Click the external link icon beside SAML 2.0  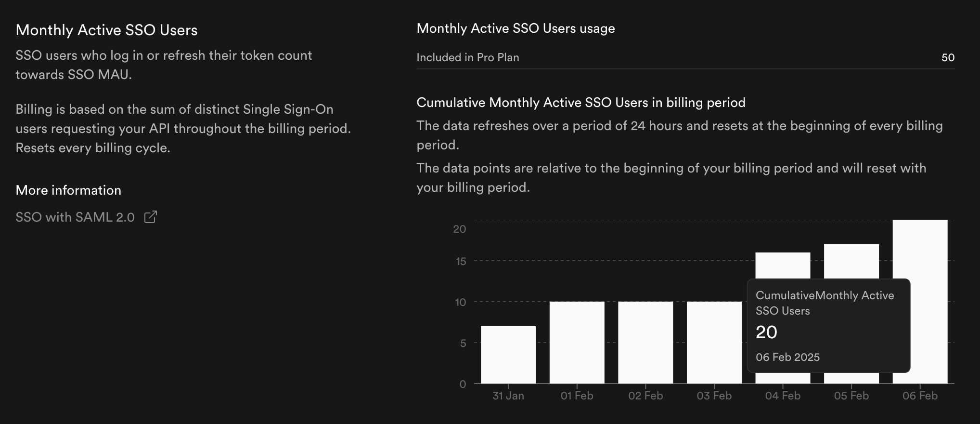click(151, 217)
